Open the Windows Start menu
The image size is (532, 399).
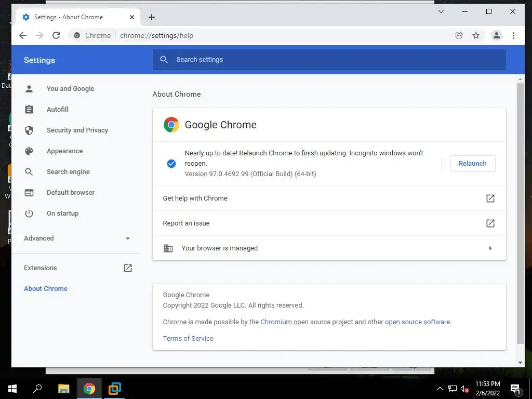point(12,389)
